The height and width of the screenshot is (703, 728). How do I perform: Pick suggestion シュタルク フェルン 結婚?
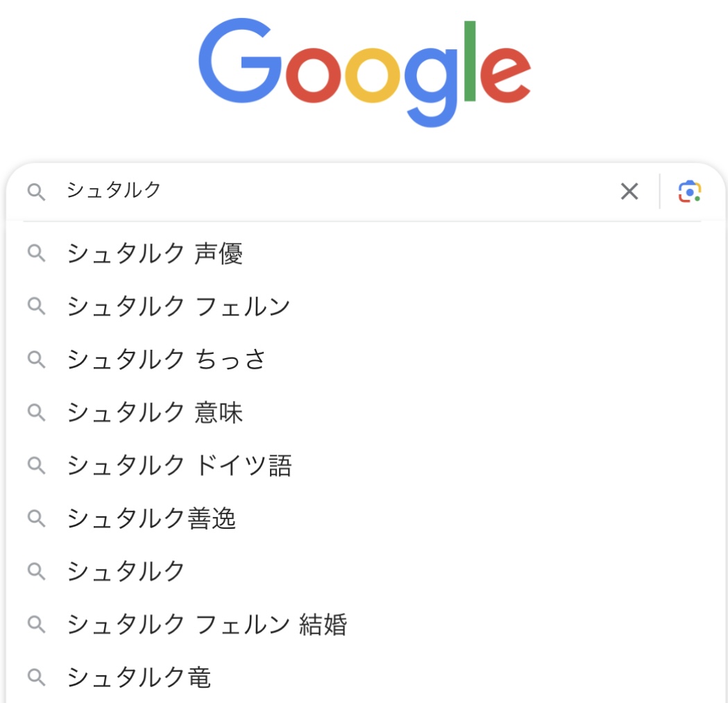207,625
